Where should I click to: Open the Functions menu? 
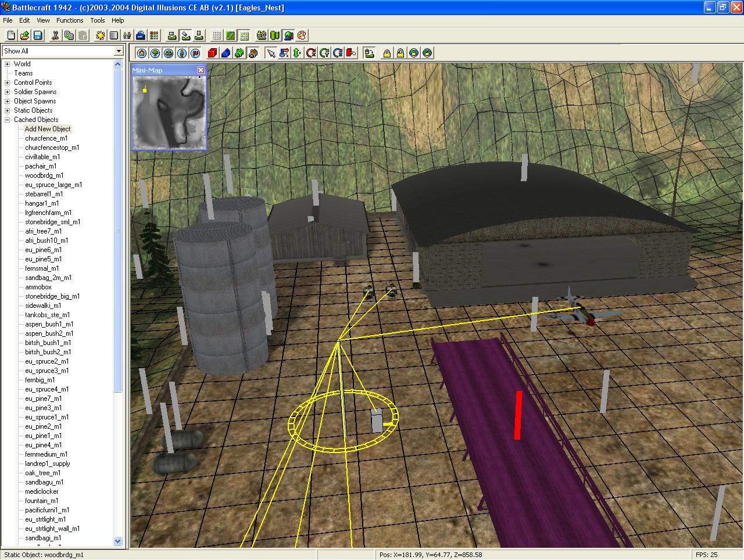pyautogui.click(x=70, y=20)
